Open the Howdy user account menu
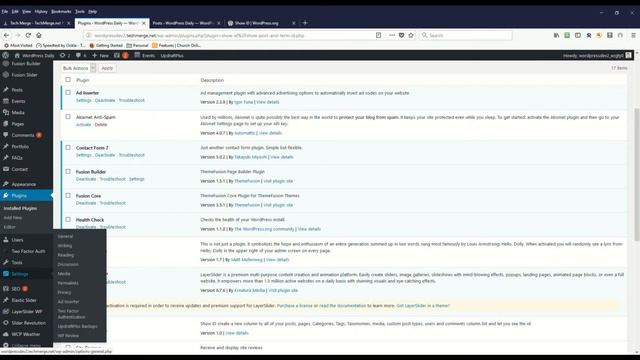The height and width of the screenshot is (360, 640). pyautogui.click(x=597, y=56)
